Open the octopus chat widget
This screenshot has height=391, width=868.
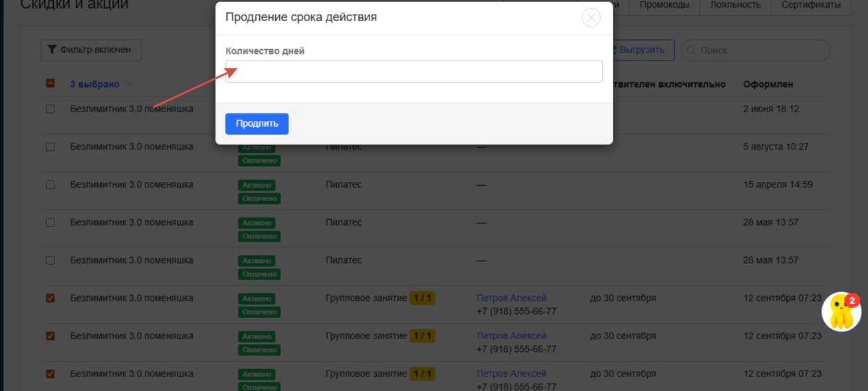841,311
